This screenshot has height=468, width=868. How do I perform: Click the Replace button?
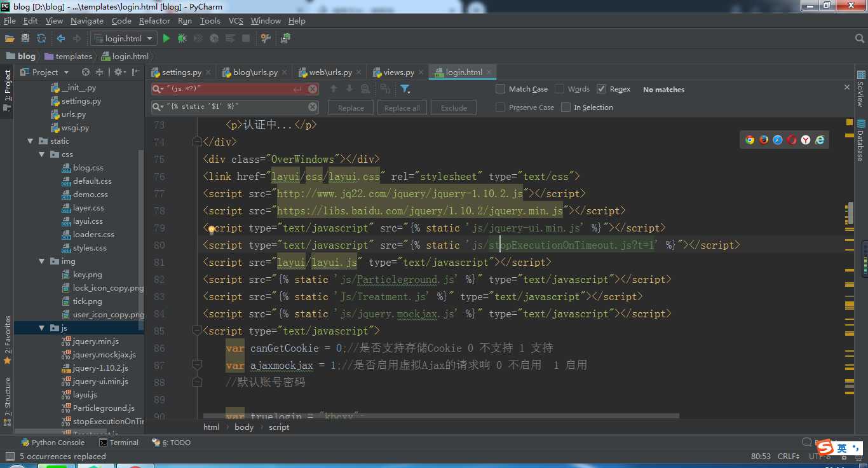point(351,108)
